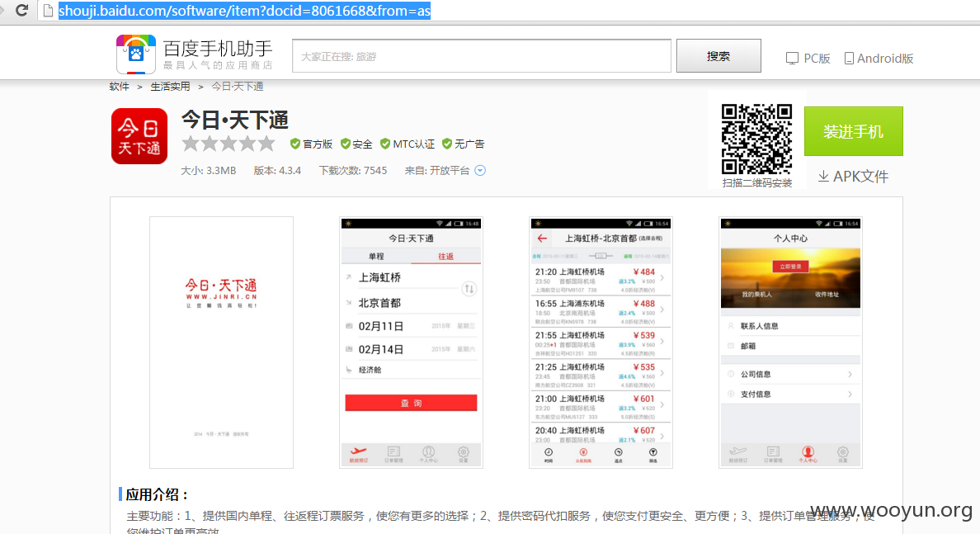Click the green 装进手机 button

[853, 131]
